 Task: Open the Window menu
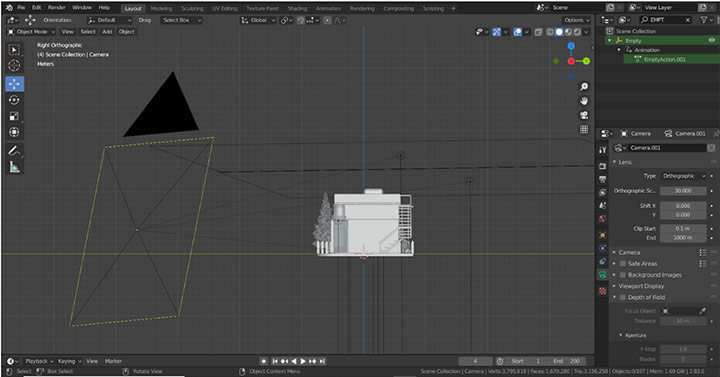pos(82,8)
